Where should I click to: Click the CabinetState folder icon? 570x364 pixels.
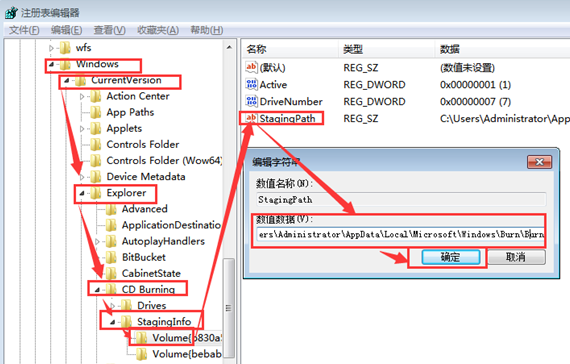point(111,273)
